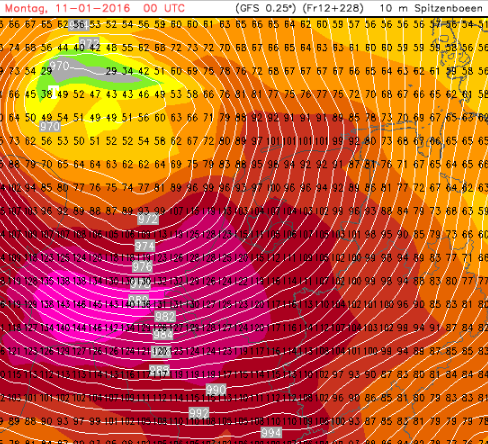
Task: Click the 145 gust value
Action: coord(95,304)
